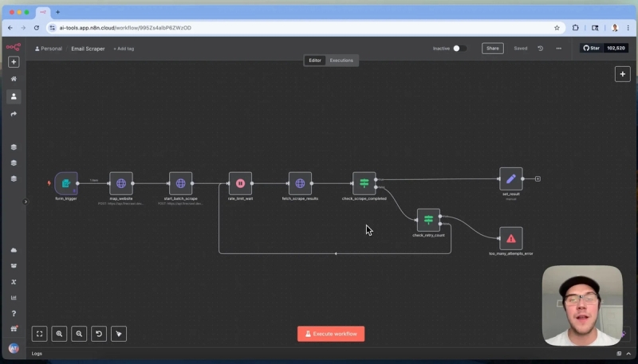Open the gift what's new icon
The width and height of the screenshot is (638, 364).
tap(14, 329)
